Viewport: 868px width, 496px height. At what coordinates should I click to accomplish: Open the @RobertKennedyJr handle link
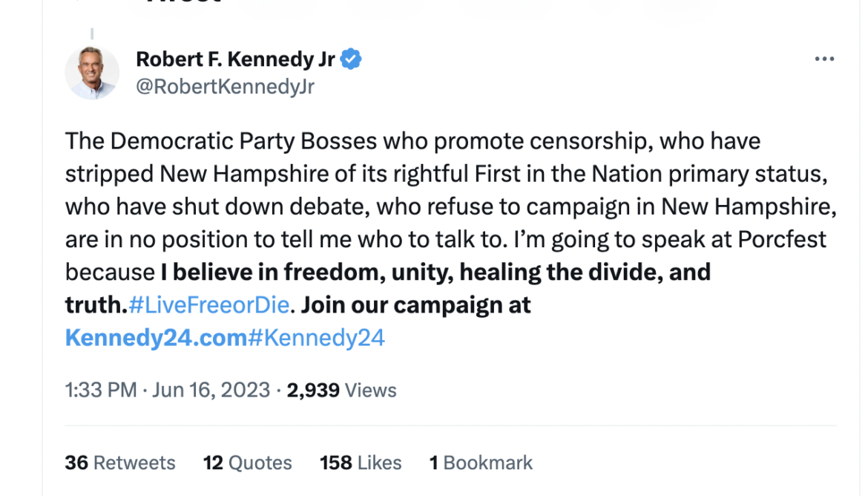coord(225,87)
